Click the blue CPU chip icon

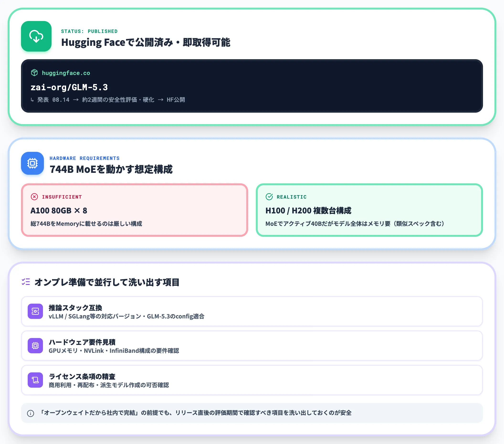pyautogui.click(x=32, y=163)
